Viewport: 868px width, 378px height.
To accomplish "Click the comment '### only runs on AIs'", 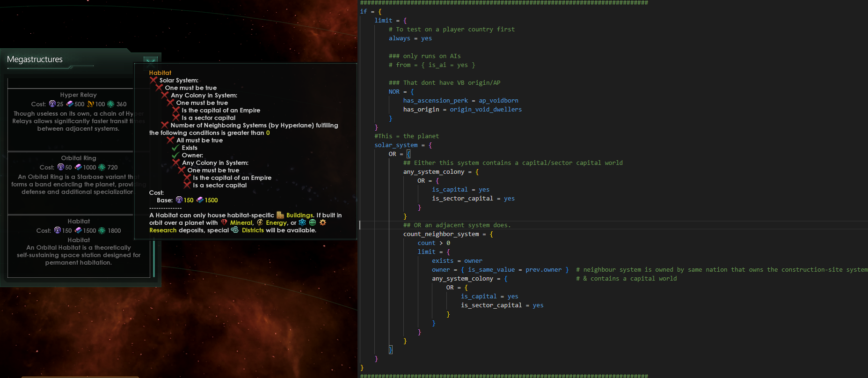I will point(425,56).
